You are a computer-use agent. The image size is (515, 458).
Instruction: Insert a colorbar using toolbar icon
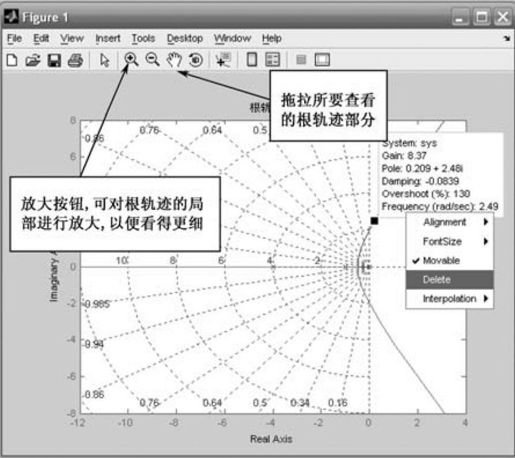252,60
